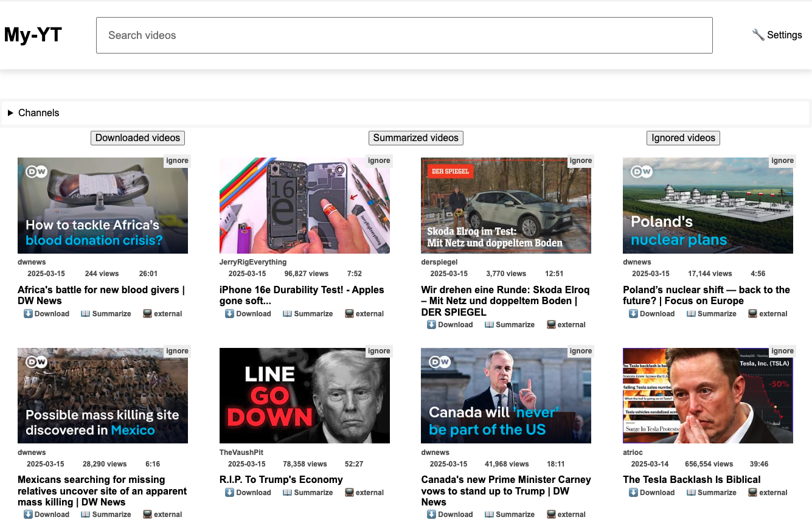This screenshot has height=531, width=812.
Task: Focus the Search videos input field
Action: point(404,35)
